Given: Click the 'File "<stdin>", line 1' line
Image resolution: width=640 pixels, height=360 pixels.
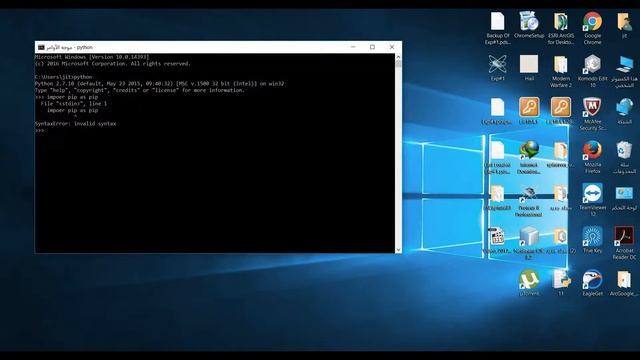Looking at the screenshot, I should pos(73,103).
